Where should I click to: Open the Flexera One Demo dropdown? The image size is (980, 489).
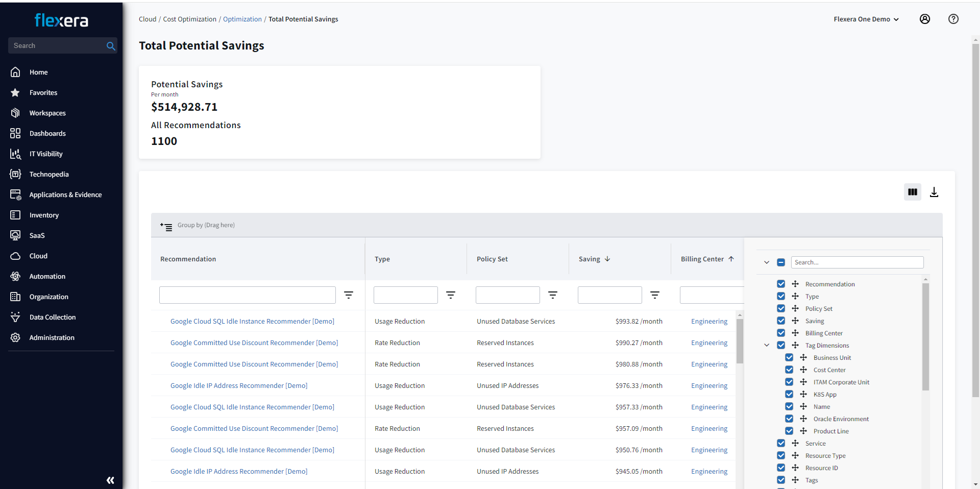click(866, 19)
